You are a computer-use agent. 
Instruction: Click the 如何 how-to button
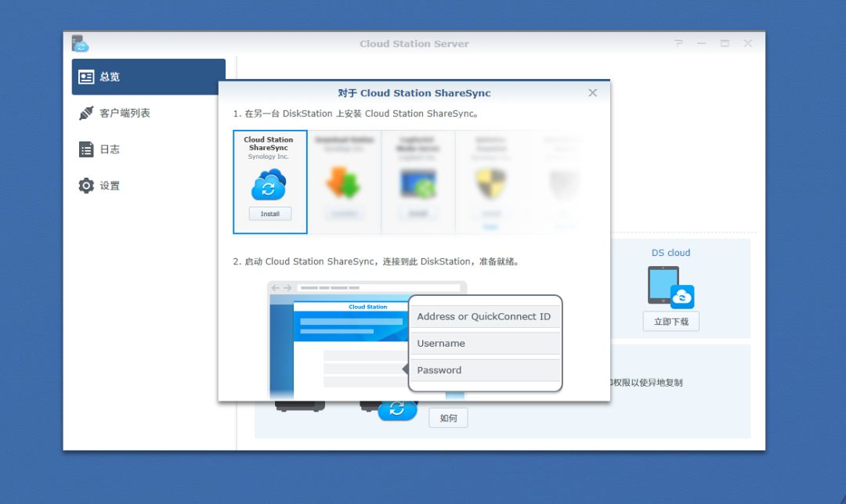point(448,418)
